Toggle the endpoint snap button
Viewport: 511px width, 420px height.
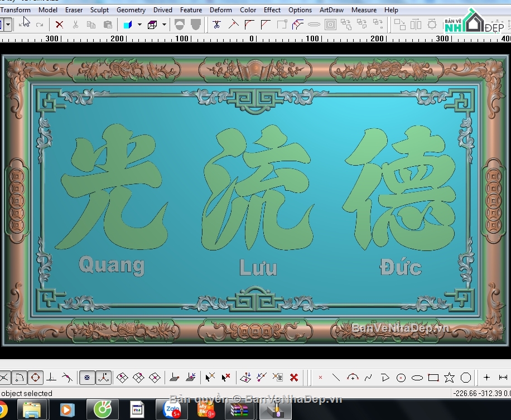tap(20, 378)
